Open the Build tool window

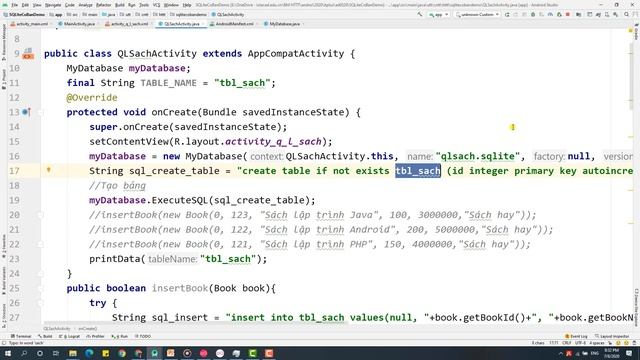45,336
